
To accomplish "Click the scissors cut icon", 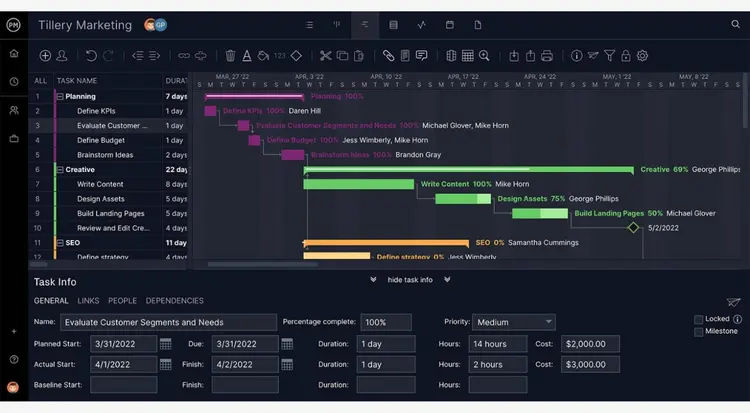I will point(326,56).
